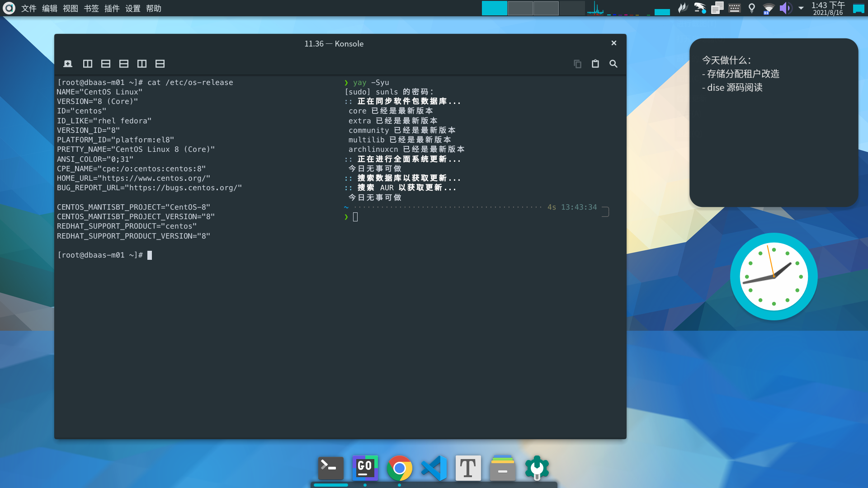Open the green gear settings dock icon
This screenshot has width=868, height=488.
click(537, 468)
